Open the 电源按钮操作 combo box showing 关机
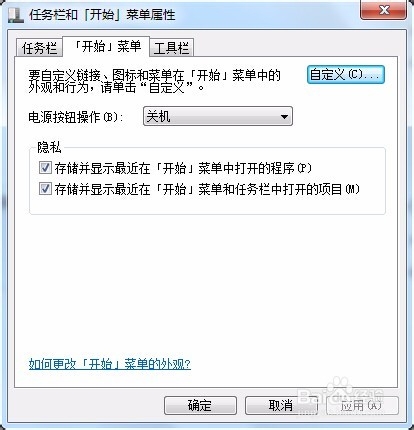The width and height of the screenshot is (414, 430). tap(218, 116)
